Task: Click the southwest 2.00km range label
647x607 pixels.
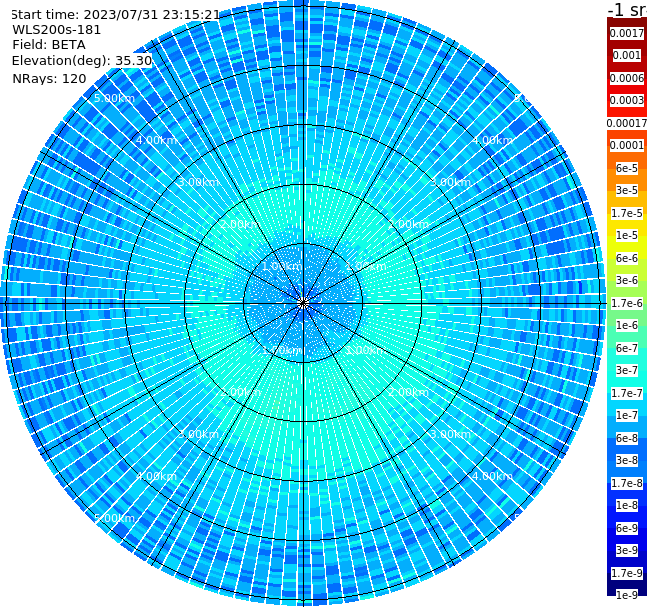Action: click(x=241, y=392)
